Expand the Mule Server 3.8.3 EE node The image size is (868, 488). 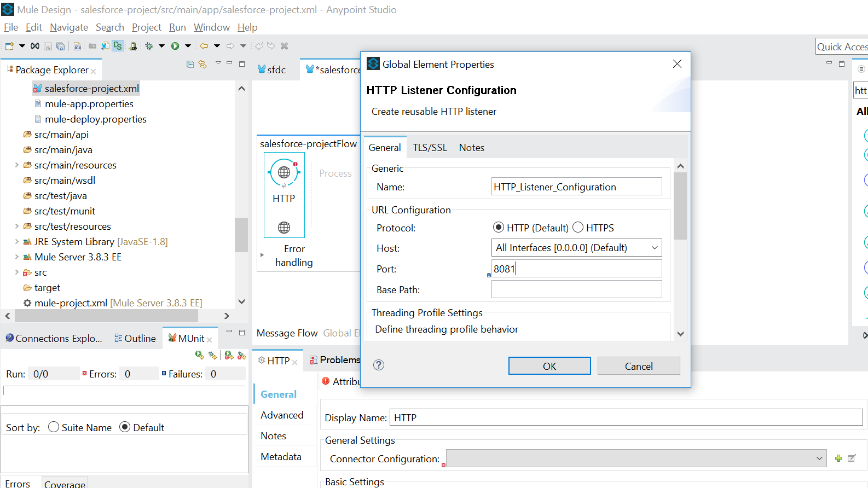coord(16,257)
